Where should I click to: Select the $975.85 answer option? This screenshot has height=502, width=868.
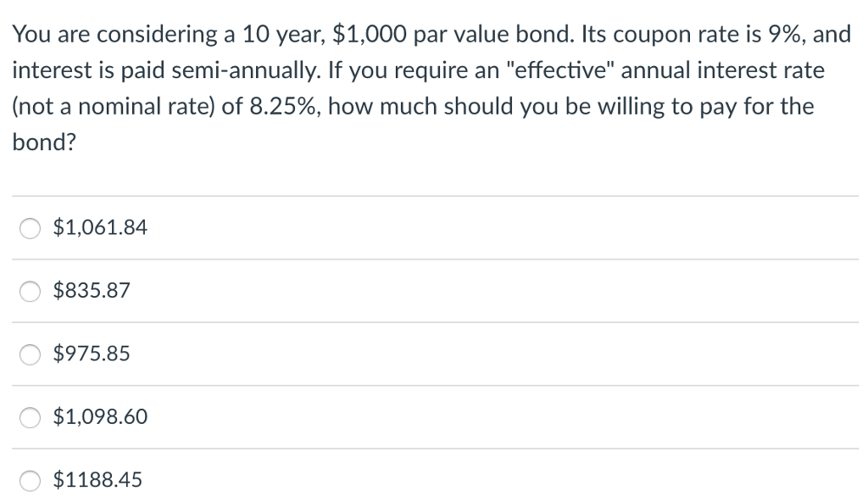[x=30, y=354]
